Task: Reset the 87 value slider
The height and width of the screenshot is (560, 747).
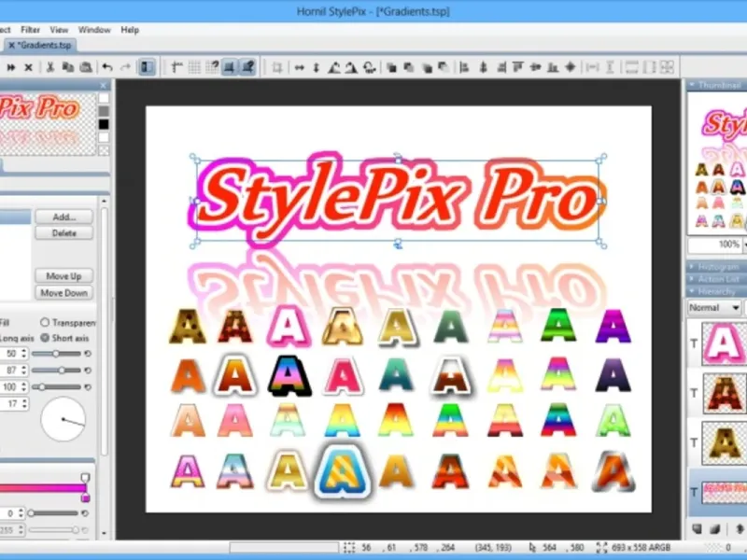Action: pyautogui.click(x=88, y=370)
